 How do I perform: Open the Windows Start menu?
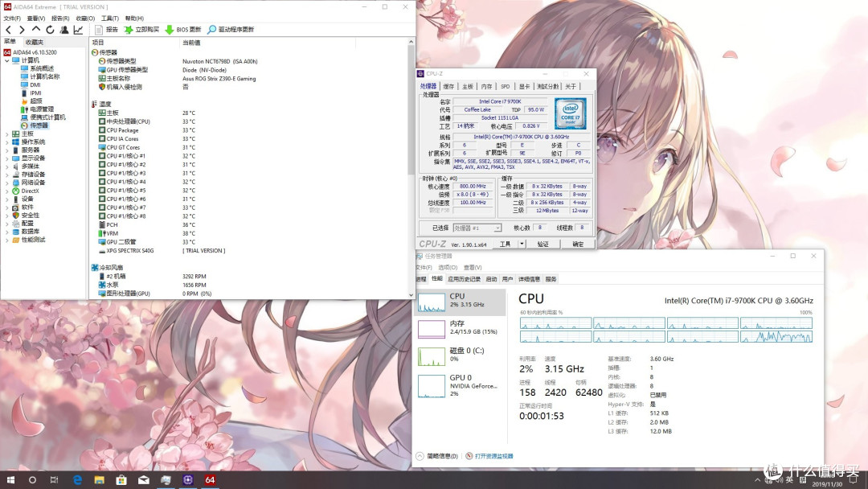click(x=10, y=480)
